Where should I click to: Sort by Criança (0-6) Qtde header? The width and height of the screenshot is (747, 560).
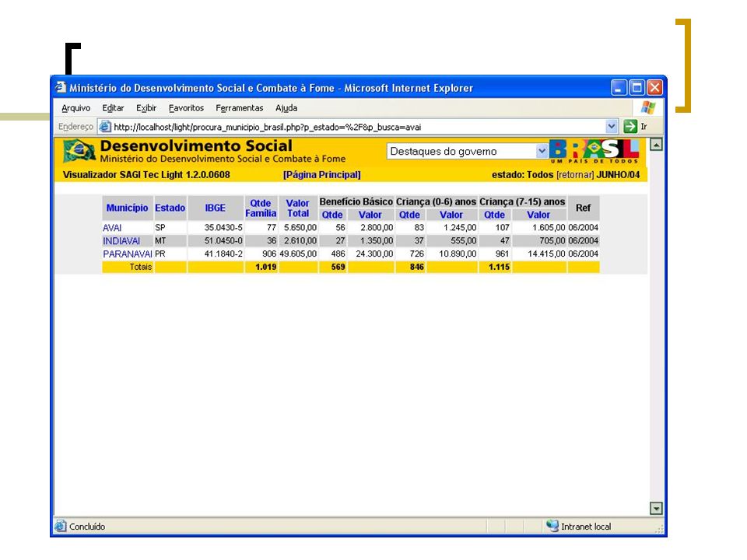pos(409,215)
